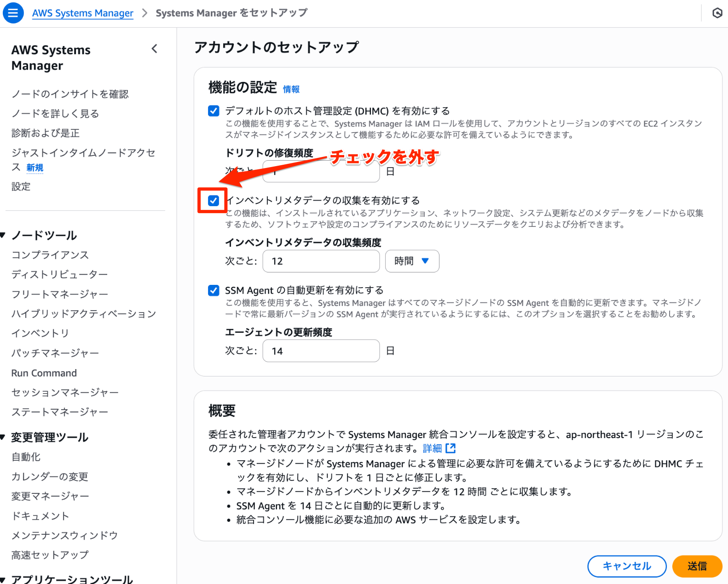728x584 pixels.
Task: Open カレンダーの変更 in sidebar
Action: [x=50, y=477]
